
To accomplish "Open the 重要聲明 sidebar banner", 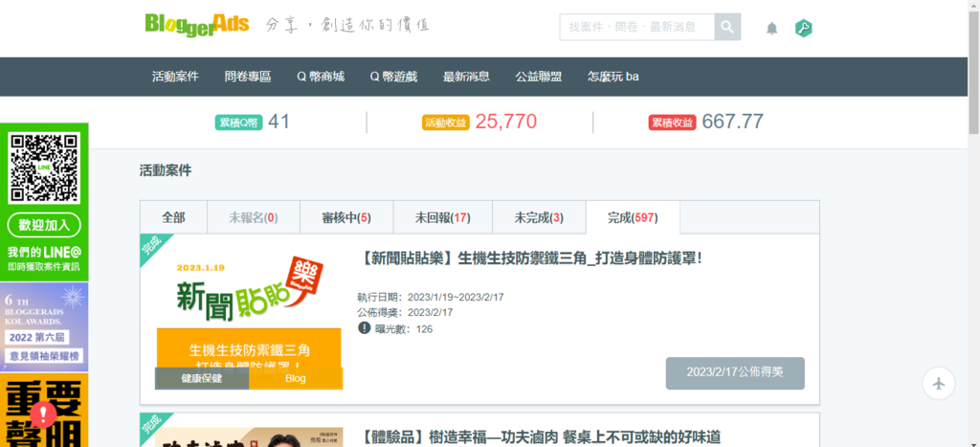I will (x=44, y=410).
